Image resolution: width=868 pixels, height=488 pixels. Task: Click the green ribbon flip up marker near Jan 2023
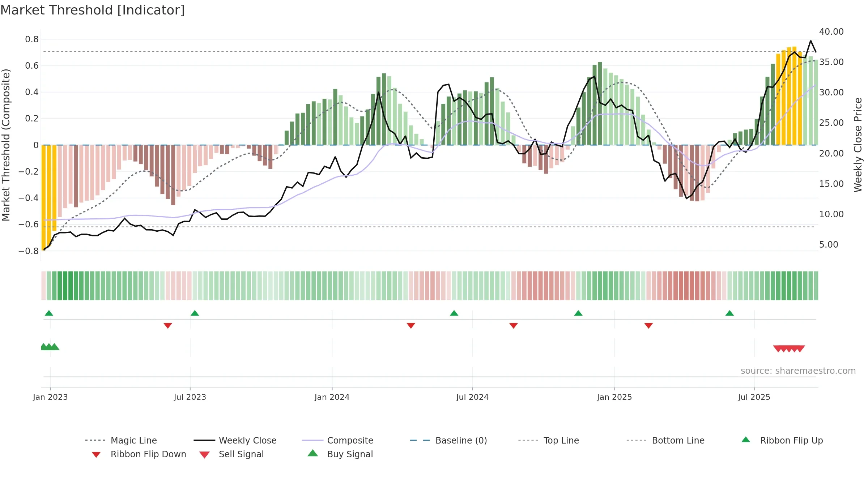coord(49,313)
